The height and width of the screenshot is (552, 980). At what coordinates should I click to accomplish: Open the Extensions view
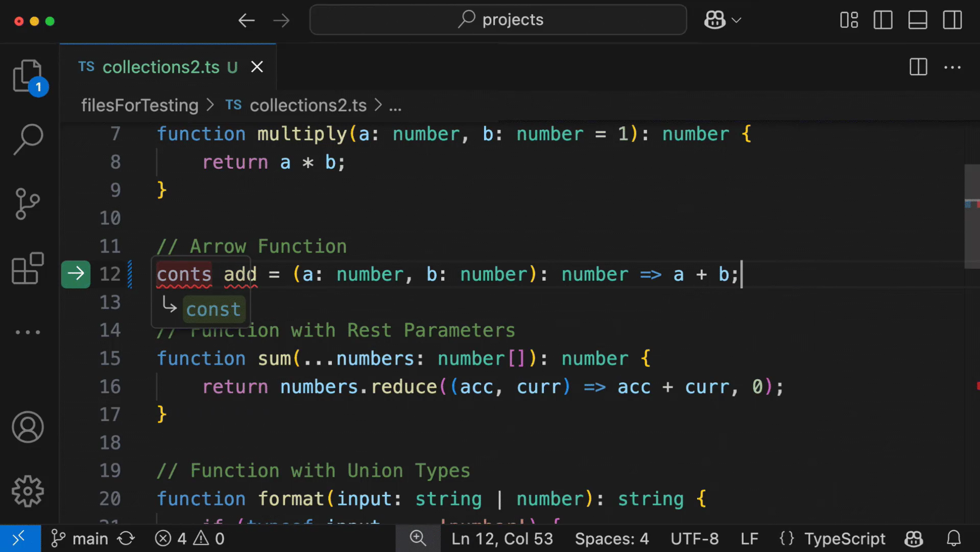coord(28,268)
